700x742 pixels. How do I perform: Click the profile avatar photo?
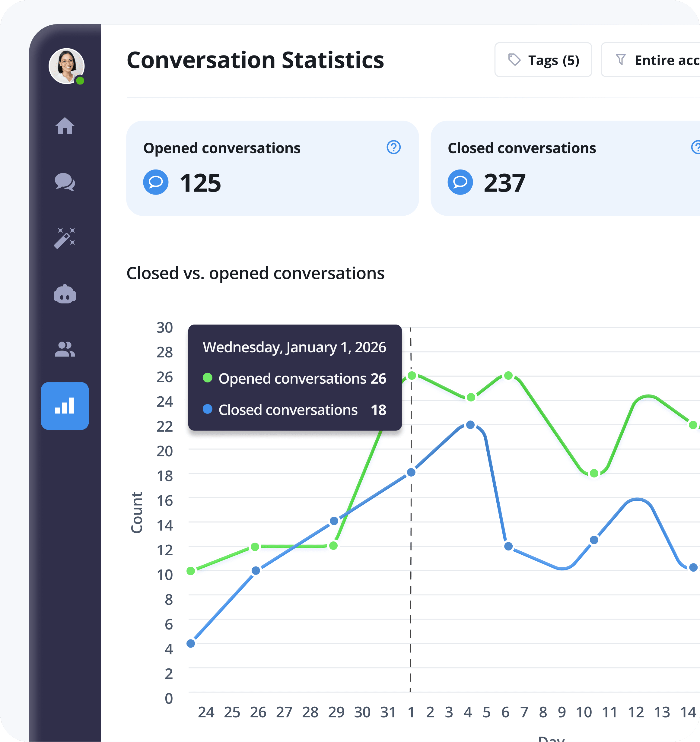[x=66, y=66]
